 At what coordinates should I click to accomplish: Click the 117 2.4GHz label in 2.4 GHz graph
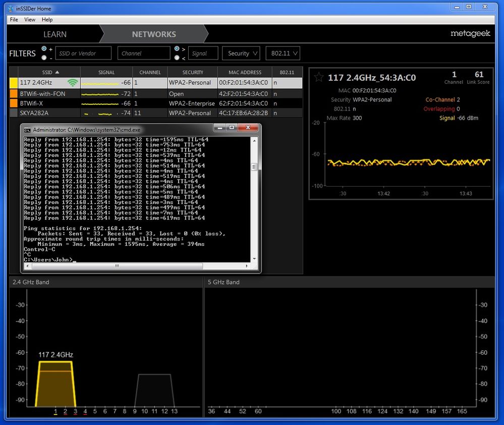point(55,355)
